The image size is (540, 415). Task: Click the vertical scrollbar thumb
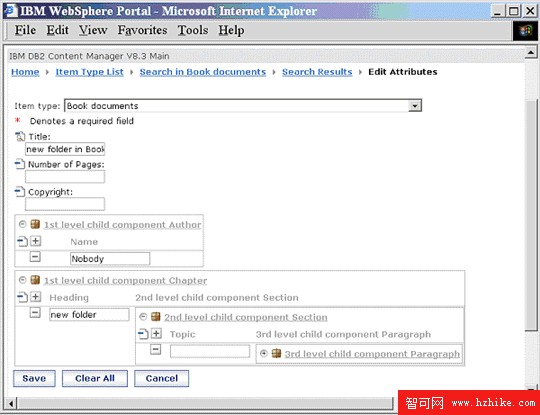pos(531,216)
